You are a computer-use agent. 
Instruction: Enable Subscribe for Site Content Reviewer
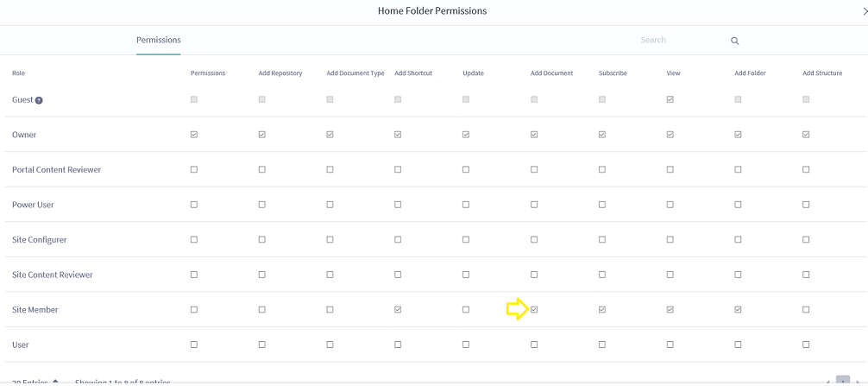pos(601,275)
